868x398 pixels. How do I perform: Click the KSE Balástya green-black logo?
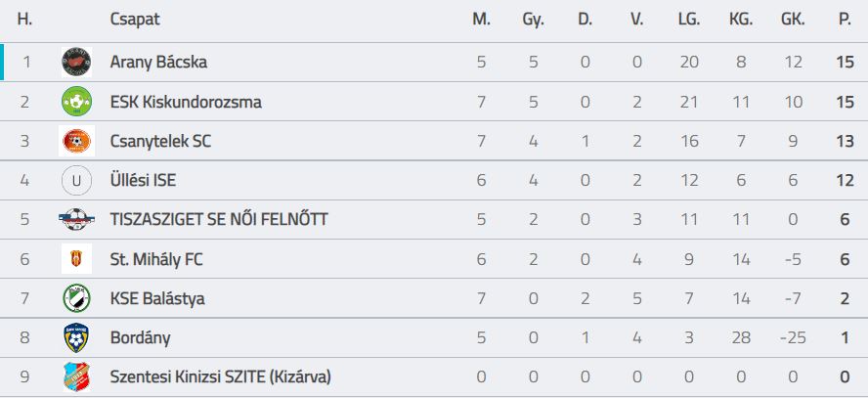(76, 298)
